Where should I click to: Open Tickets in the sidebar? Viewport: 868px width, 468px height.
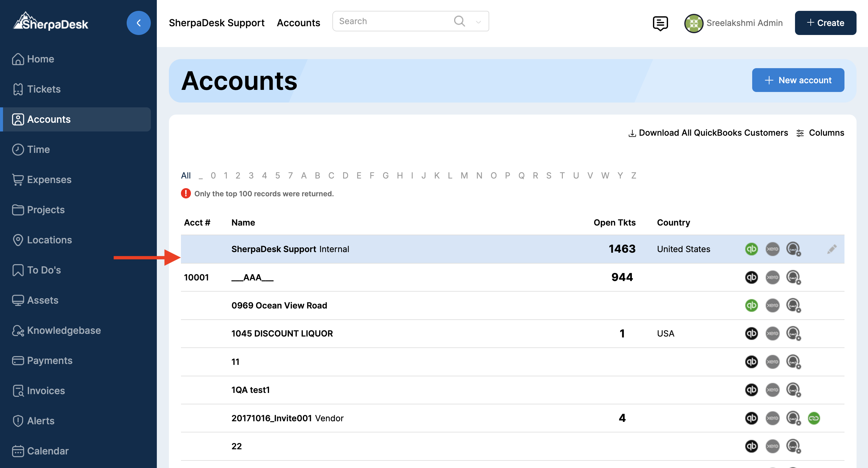click(43, 89)
